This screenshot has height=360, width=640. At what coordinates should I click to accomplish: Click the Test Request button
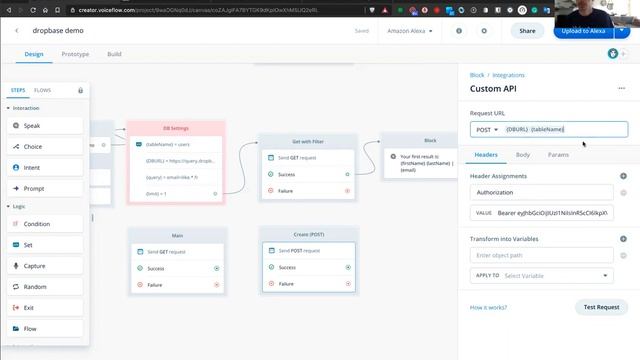pos(601,307)
